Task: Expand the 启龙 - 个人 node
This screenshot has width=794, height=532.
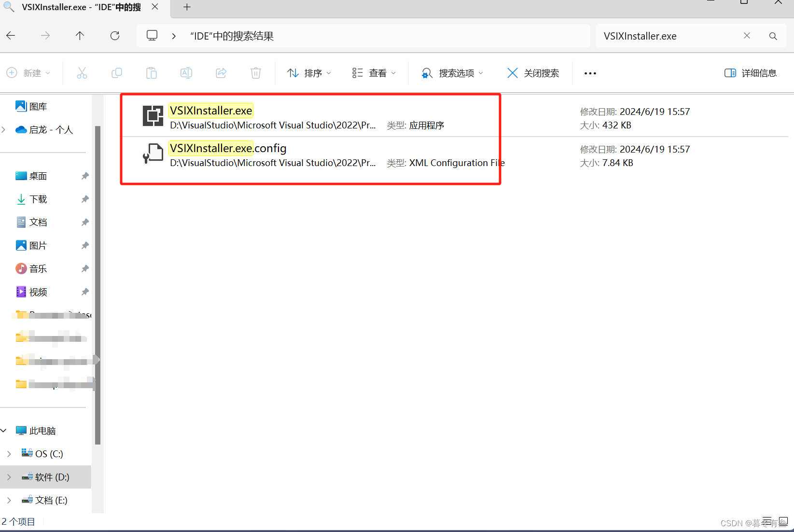Action: pos(4,129)
